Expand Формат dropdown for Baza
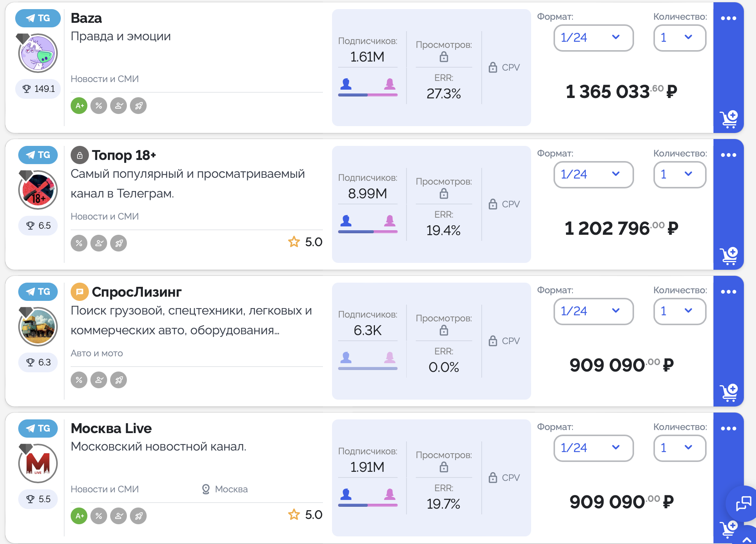756x544 pixels. 593,38
